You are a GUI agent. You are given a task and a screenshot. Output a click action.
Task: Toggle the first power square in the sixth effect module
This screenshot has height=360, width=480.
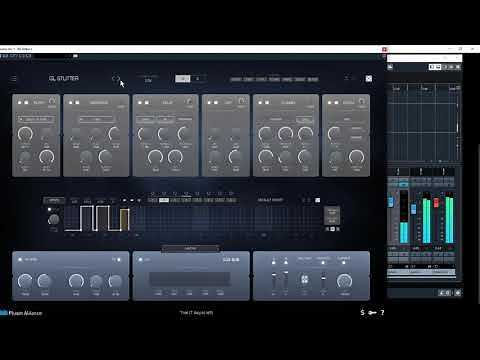pos(330,102)
